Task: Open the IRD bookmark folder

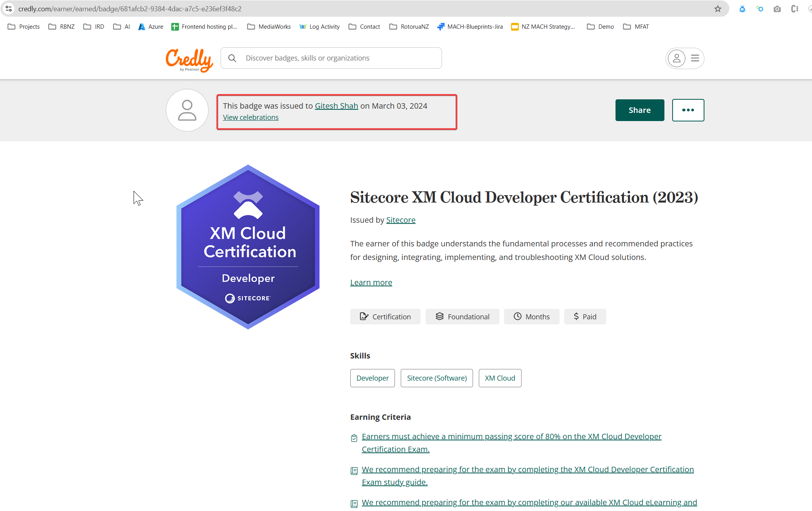Action: coord(94,26)
